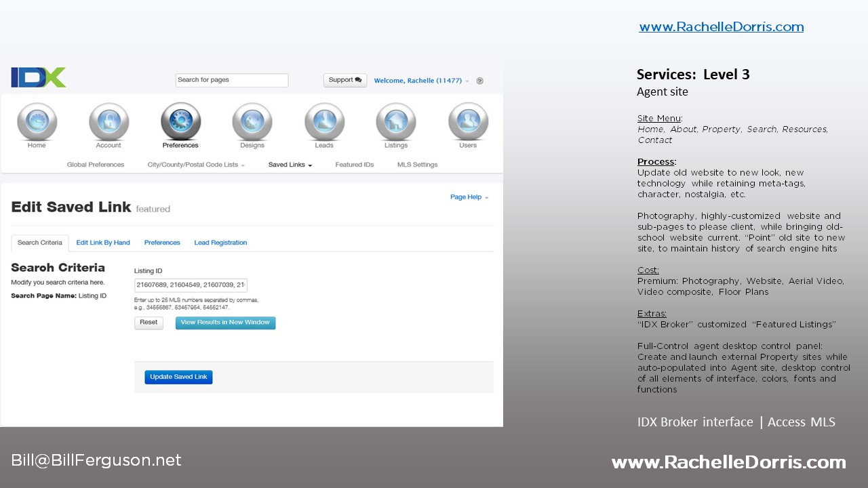Click the Reset button
Image resolution: width=868 pixels, height=488 pixels.
tap(149, 323)
